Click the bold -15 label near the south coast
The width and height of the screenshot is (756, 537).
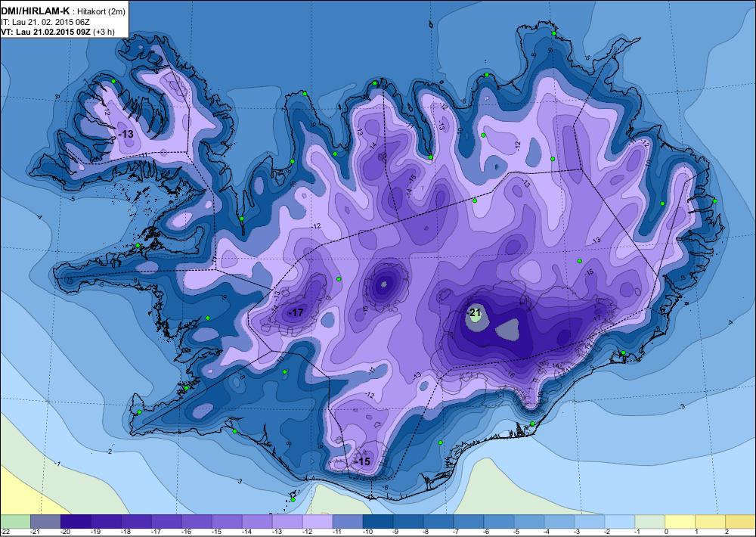pos(362,461)
